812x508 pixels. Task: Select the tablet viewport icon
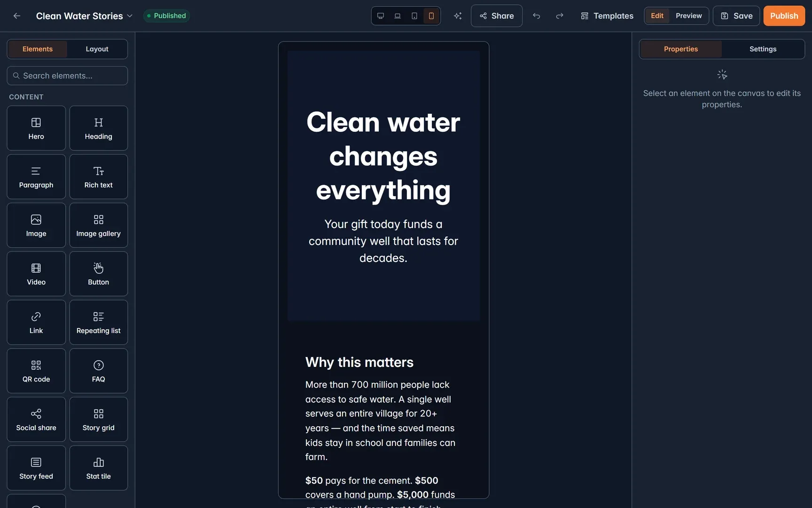point(414,16)
